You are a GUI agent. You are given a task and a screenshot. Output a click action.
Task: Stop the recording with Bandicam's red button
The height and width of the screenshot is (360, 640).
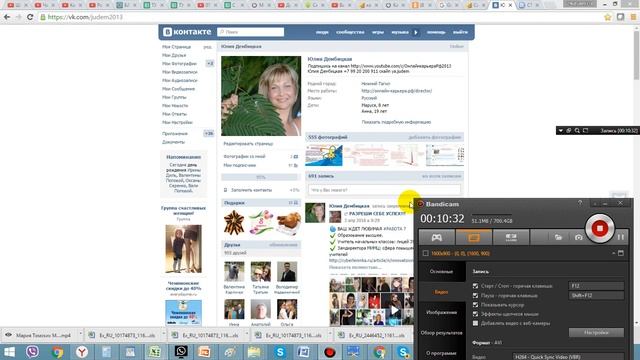(x=600, y=229)
